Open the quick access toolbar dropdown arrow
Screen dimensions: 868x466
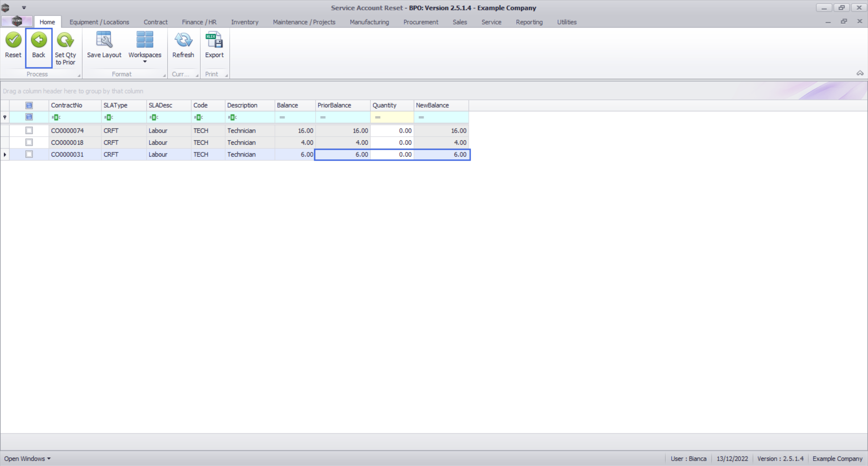coord(24,8)
